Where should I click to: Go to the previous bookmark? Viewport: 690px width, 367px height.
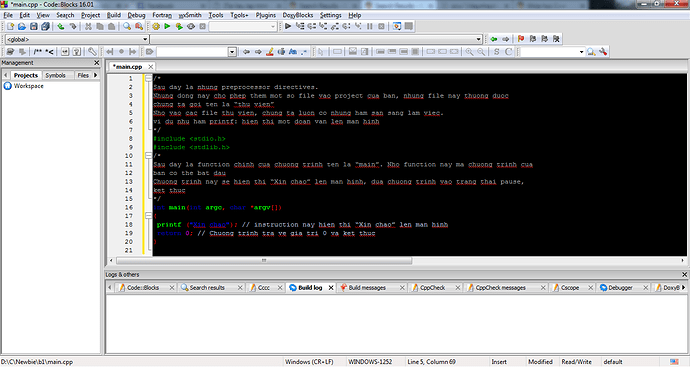pyautogui.click(x=533, y=39)
